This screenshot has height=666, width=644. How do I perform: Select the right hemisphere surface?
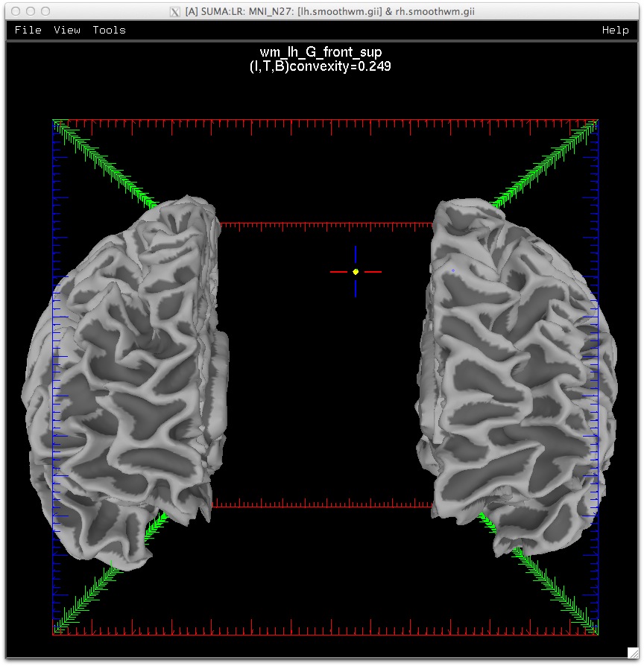point(514,372)
